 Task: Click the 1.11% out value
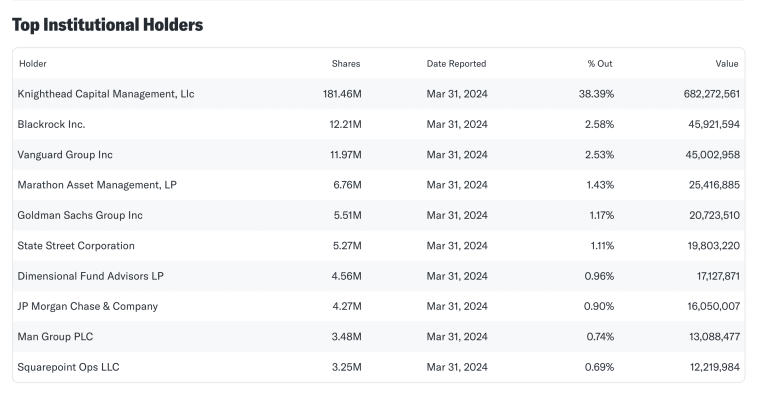point(602,246)
